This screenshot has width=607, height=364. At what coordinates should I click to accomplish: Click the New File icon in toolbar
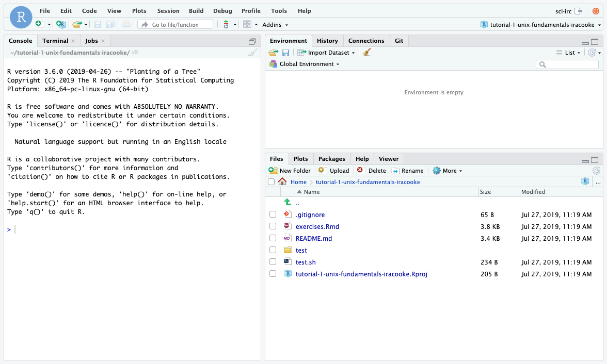pyautogui.click(x=39, y=24)
